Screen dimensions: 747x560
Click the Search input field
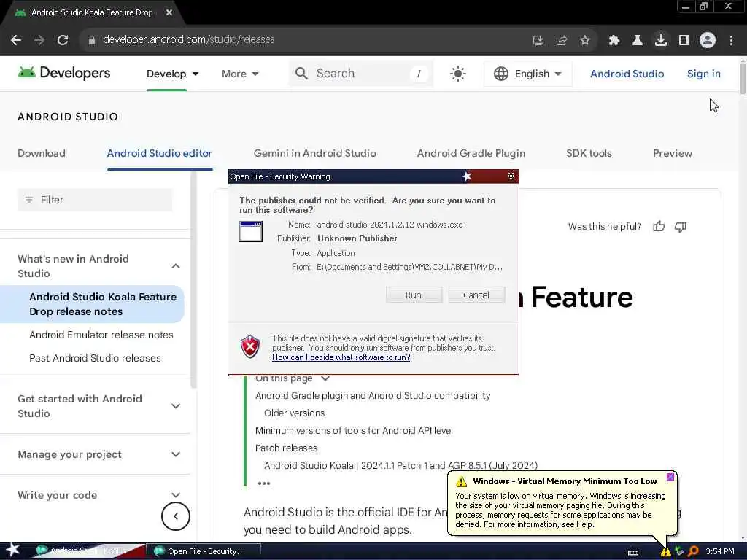pos(360,74)
